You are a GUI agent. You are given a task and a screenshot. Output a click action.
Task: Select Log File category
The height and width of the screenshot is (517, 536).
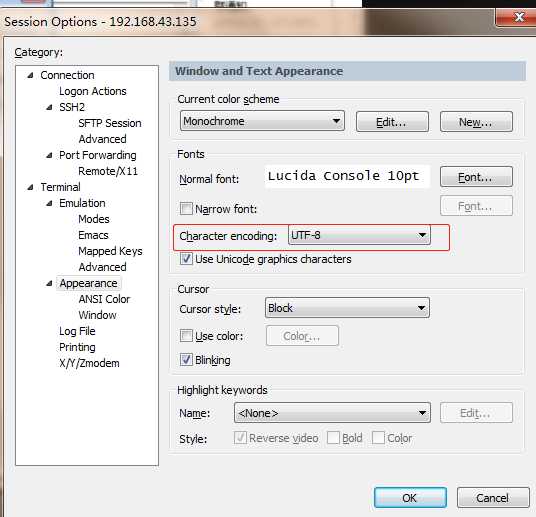coord(77,331)
